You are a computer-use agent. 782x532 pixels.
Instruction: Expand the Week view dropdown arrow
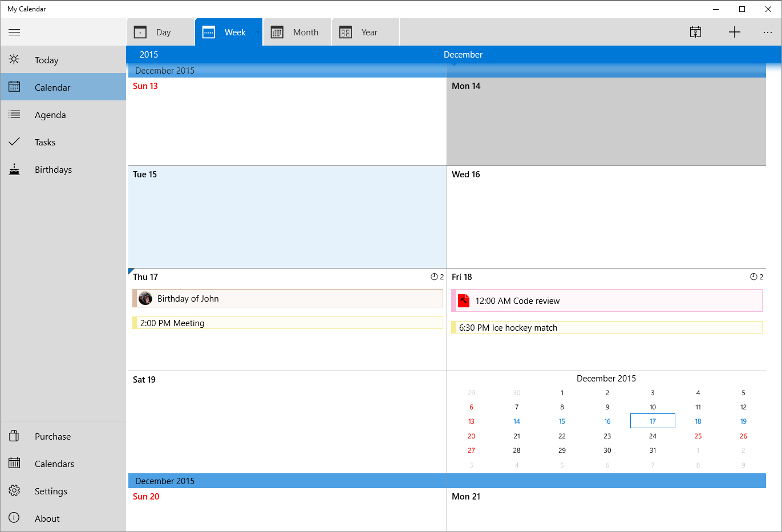pyautogui.click(x=258, y=33)
